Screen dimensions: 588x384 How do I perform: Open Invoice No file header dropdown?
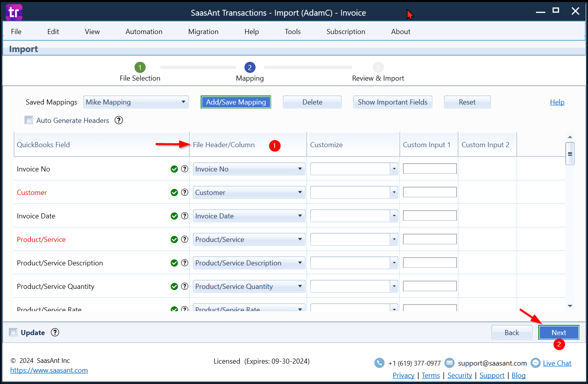pyautogui.click(x=249, y=169)
